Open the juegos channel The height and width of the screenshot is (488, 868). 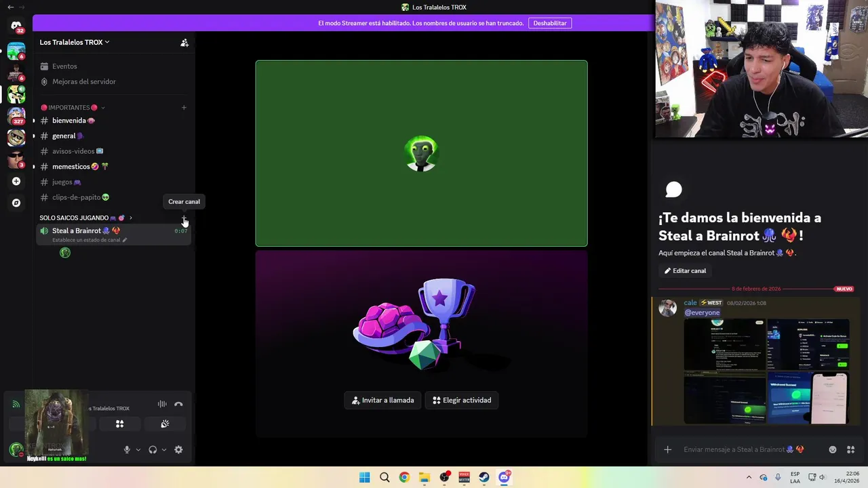coord(114,182)
